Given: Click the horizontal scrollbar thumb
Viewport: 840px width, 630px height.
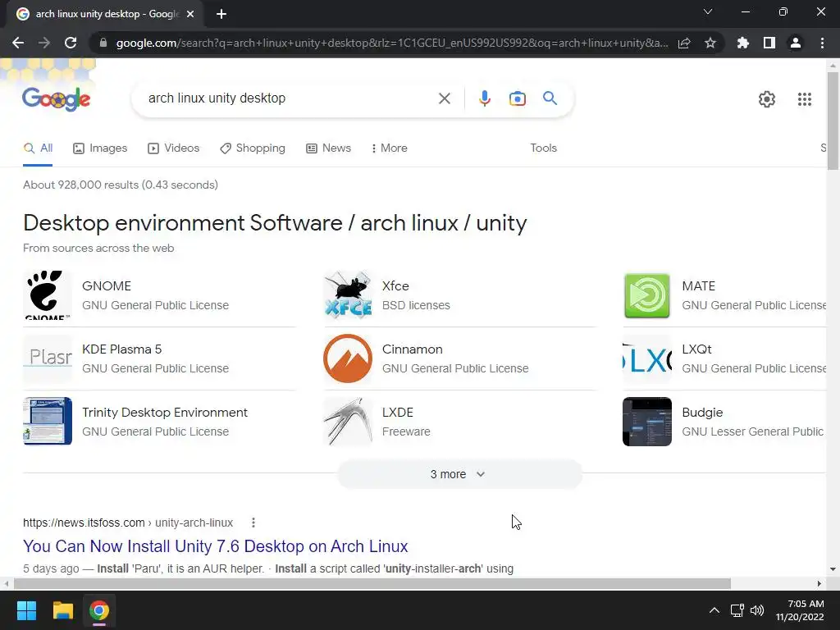Looking at the screenshot, I should 372,583.
